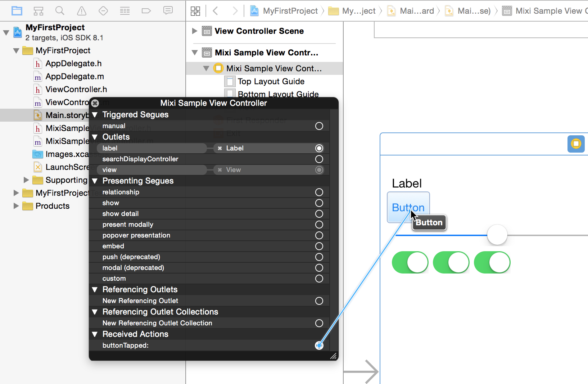Expand View Controller Scene in outline

(x=195, y=31)
